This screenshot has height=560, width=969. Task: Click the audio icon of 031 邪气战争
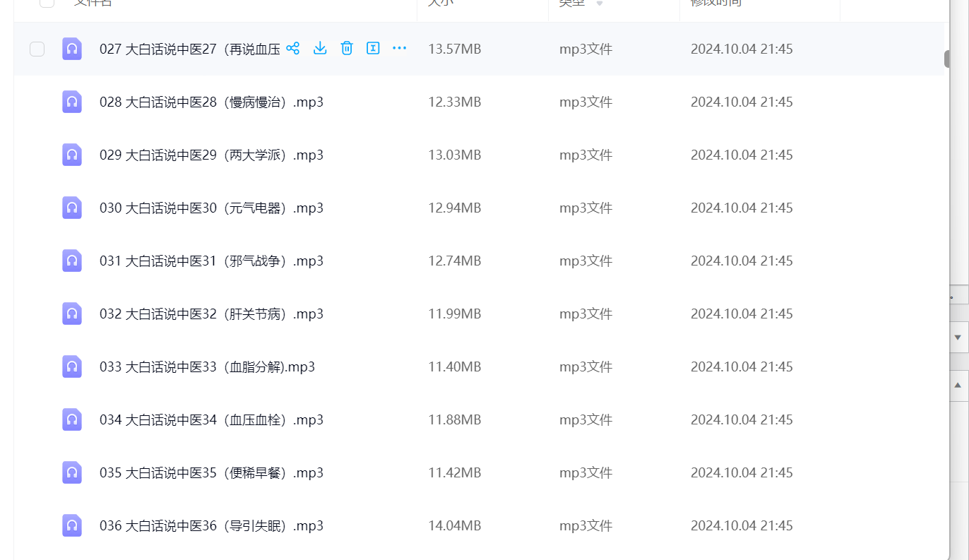(72, 261)
